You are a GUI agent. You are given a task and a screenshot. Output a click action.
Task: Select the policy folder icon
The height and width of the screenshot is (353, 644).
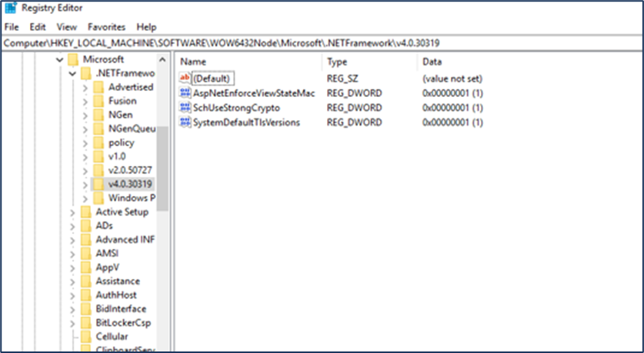pyautogui.click(x=98, y=143)
